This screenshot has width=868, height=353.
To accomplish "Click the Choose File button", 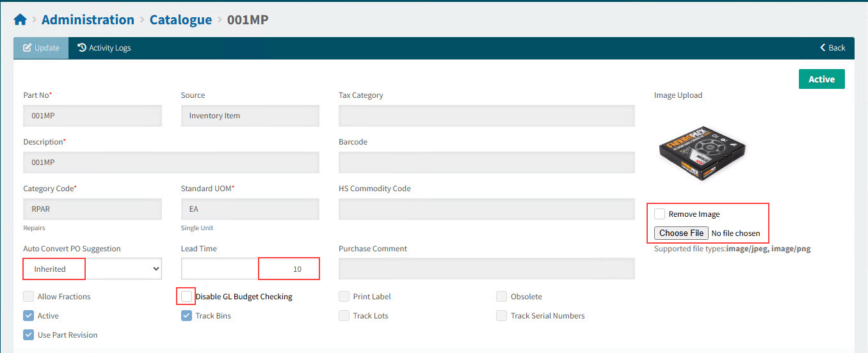I will pyautogui.click(x=682, y=233).
